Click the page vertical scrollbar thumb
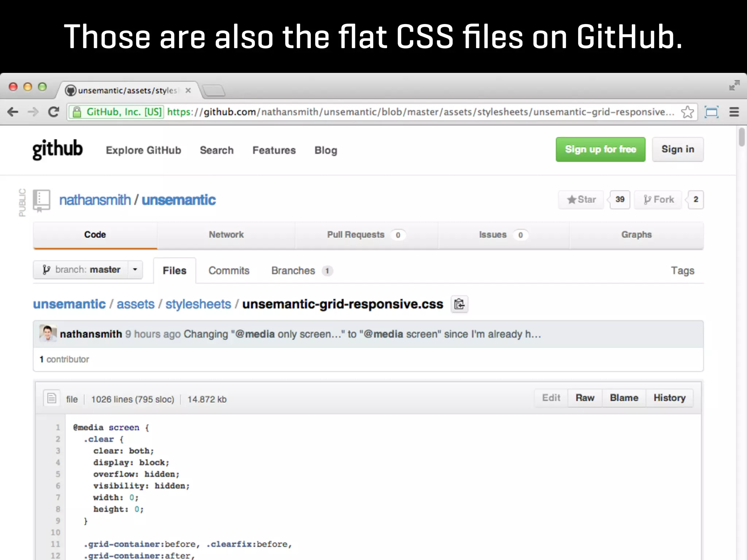The height and width of the screenshot is (560, 747). click(742, 137)
